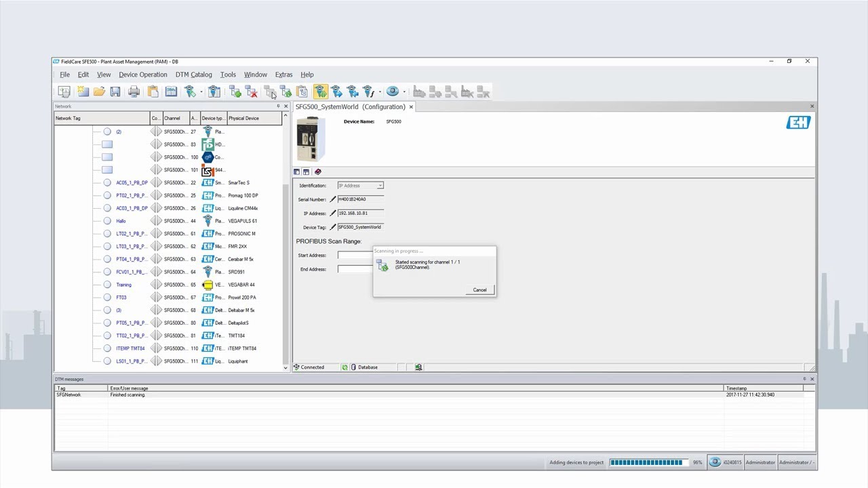
Task: Close the DTM messages panel
Action: click(812, 379)
